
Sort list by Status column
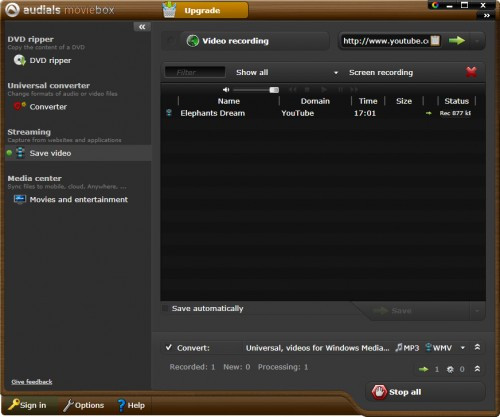456,101
